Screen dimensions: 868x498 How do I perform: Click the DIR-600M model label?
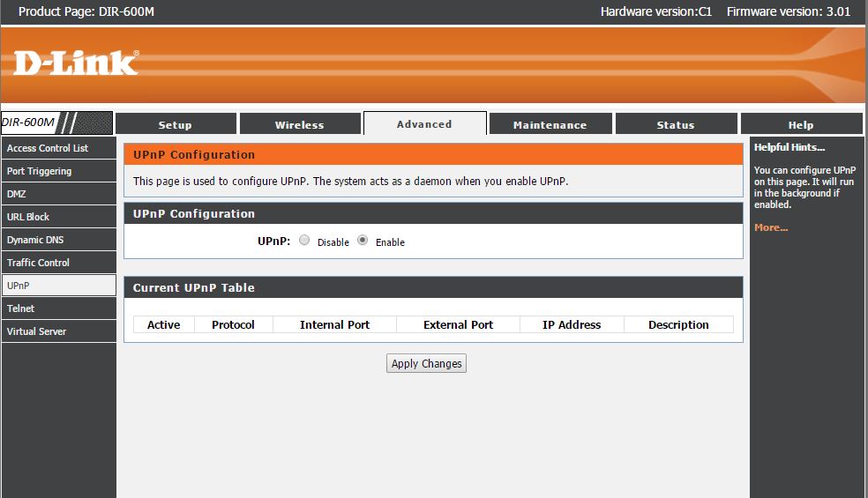28,123
